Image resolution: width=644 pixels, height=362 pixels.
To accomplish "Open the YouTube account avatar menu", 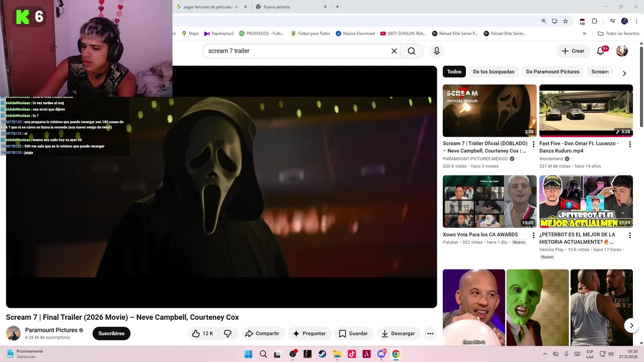I will (622, 51).
